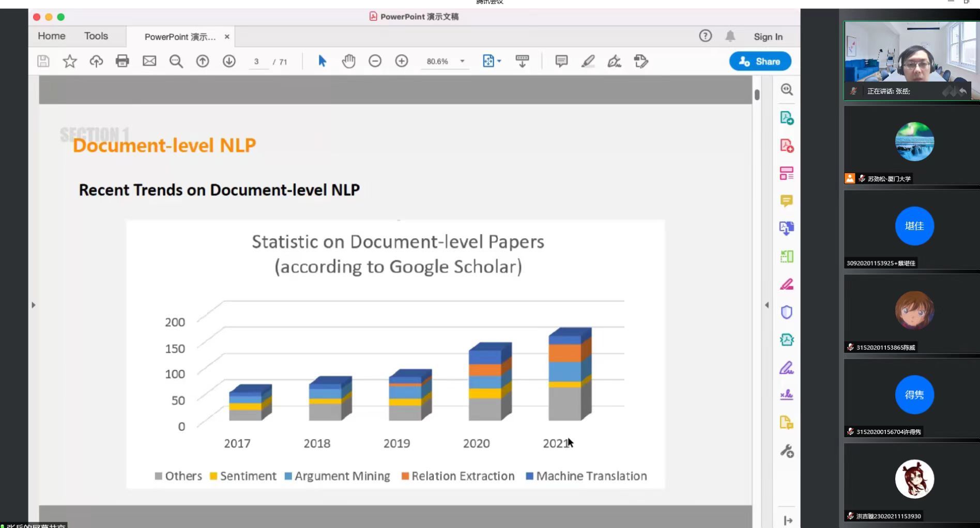Viewport: 980px width, 528px height.
Task: Click the Sign In link
Action: [768, 37]
